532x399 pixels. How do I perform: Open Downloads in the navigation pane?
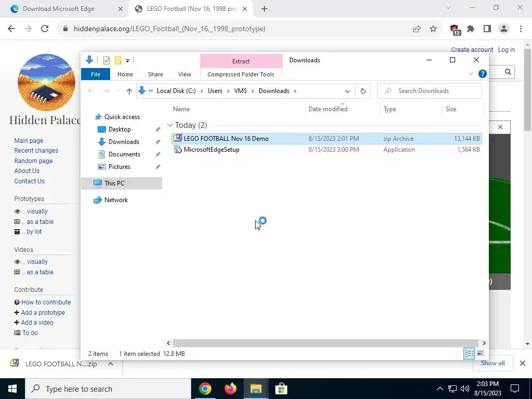pyautogui.click(x=124, y=142)
